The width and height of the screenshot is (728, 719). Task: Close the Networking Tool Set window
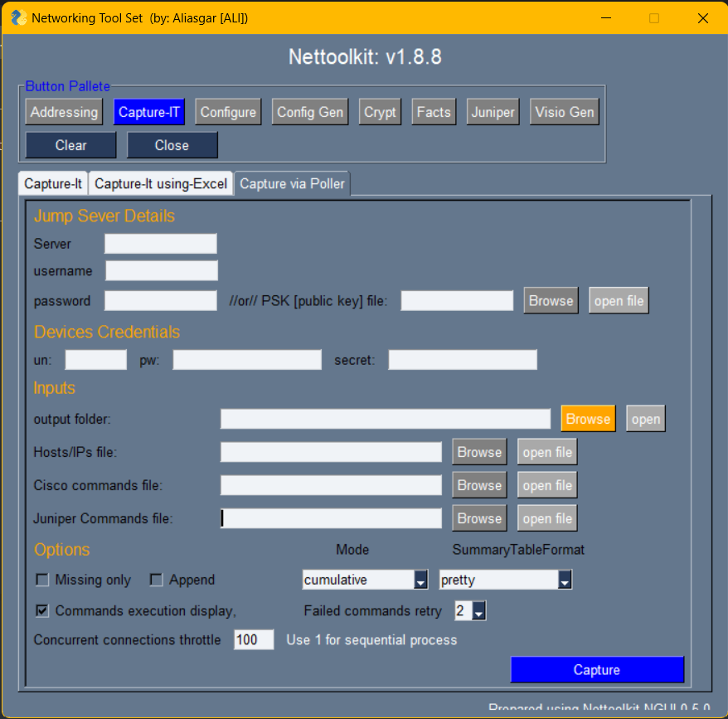[x=703, y=18]
